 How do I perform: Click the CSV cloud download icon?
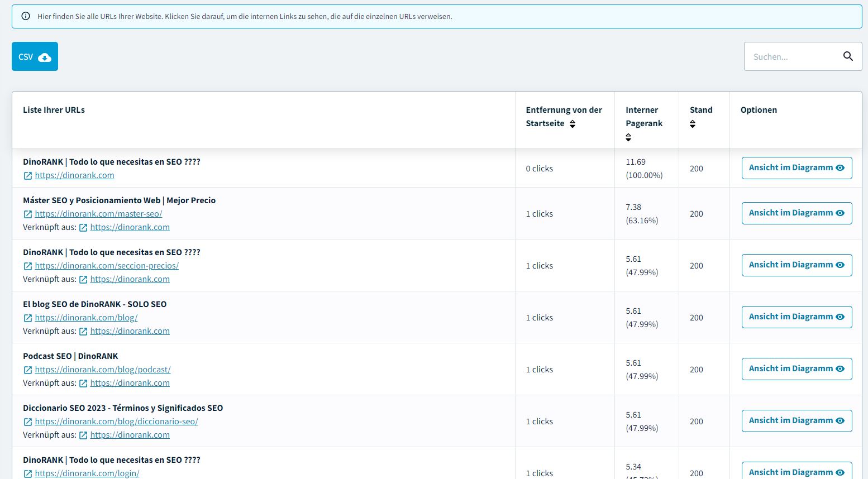[45, 57]
